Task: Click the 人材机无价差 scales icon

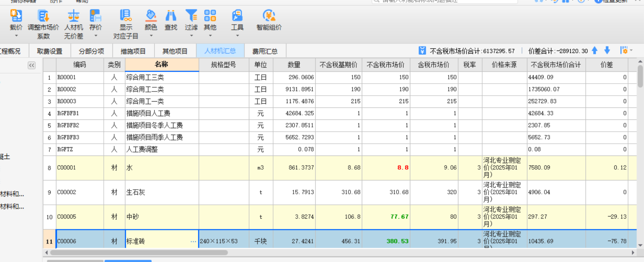Action: pyautogui.click(x=74, y=16)
